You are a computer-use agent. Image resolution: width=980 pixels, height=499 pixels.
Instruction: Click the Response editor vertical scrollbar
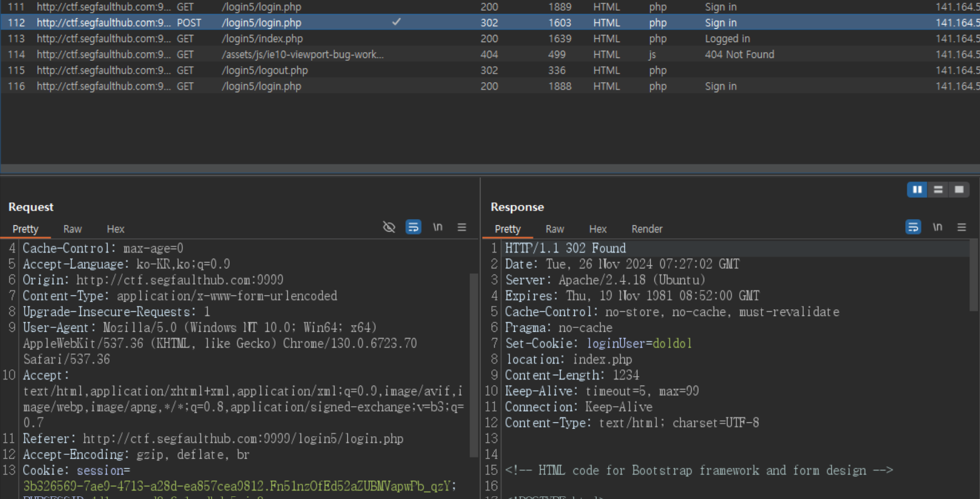tap(973, 275)
